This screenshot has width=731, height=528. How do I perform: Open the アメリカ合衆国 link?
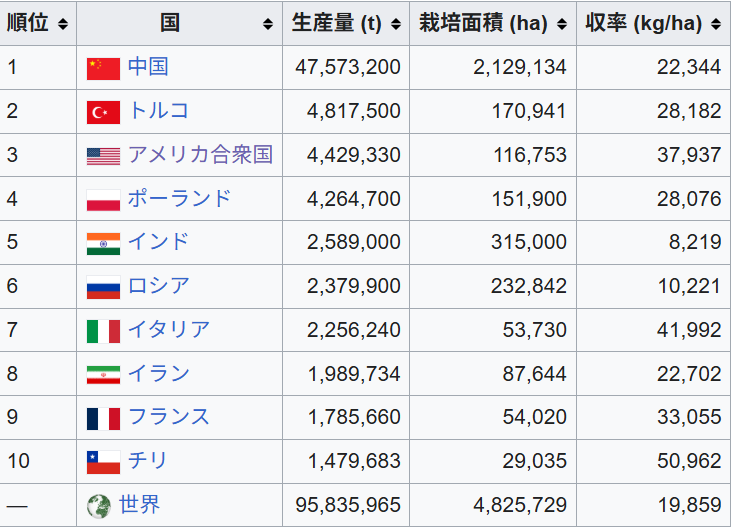coord(200,155)
